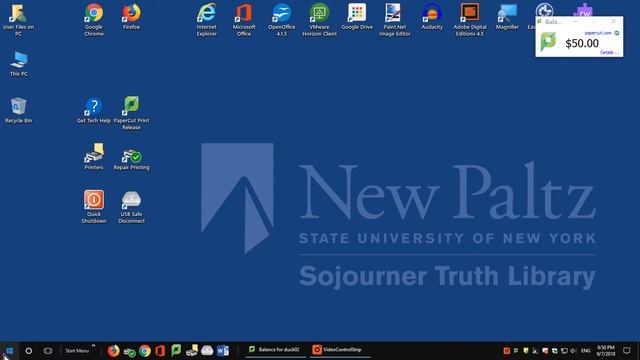Select the Firefox desktop shortcut
Image resolution: width=640 pixels, height=360 pixels.
click(131, 17)
